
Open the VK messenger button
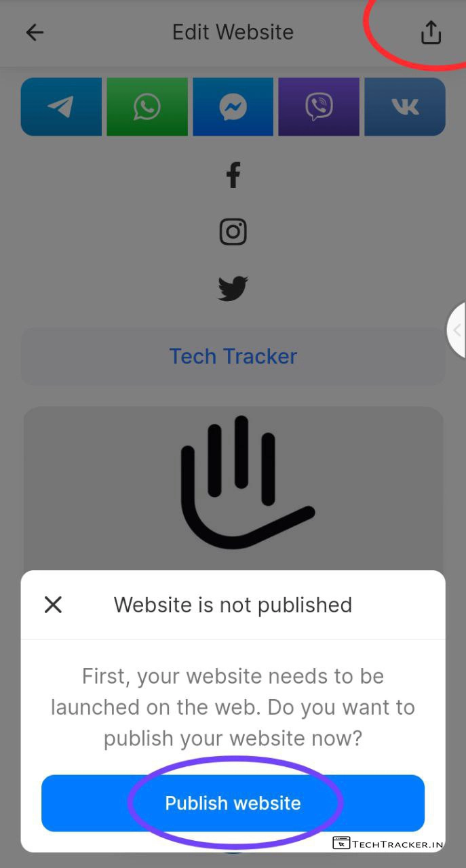405,106
